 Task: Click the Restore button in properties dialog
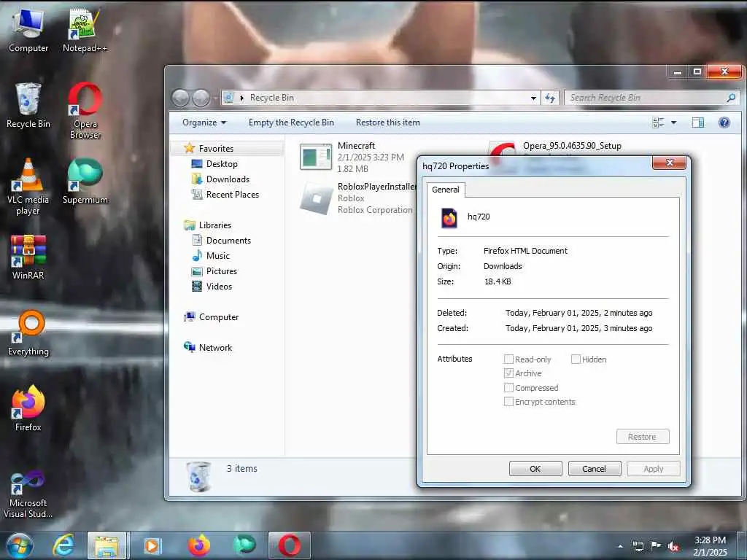coord(642,437)
